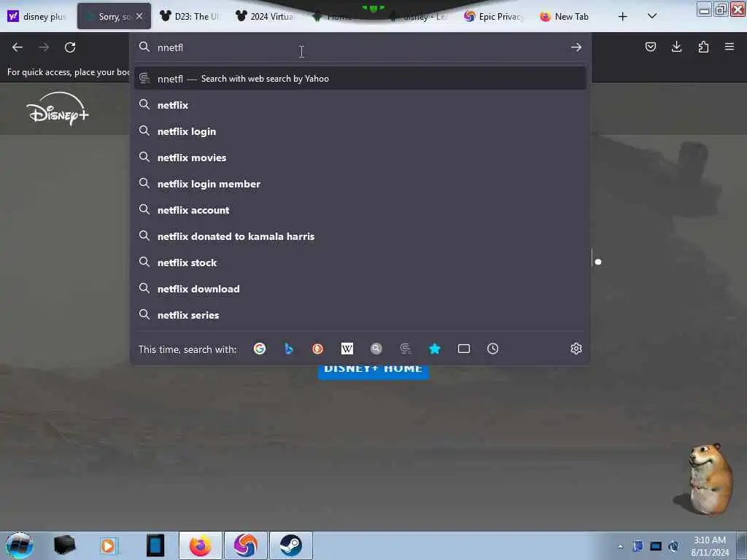Viewport: 747px width, 560px height.
Task: Click the Go arrow in address bar
Action: click(576, 47)
